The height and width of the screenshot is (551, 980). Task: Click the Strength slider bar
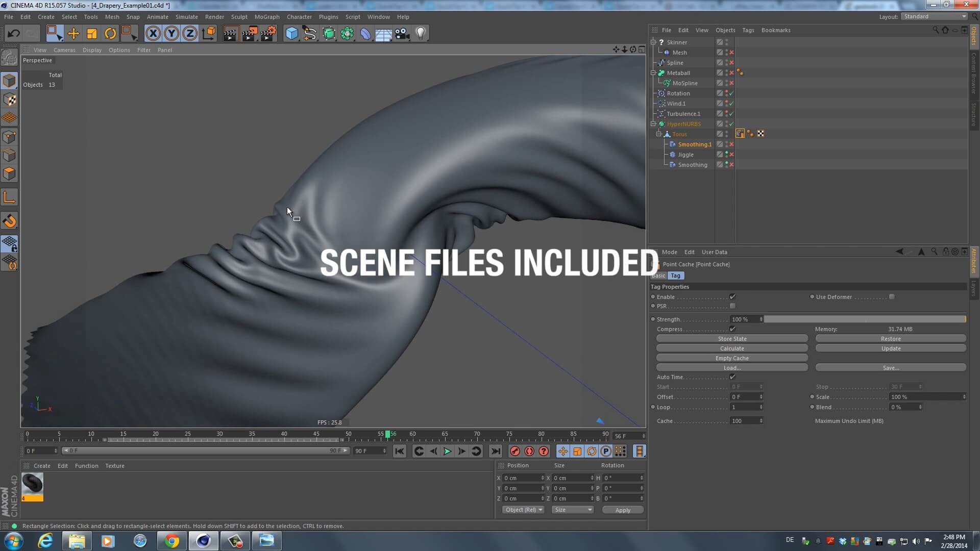[865, 319]
